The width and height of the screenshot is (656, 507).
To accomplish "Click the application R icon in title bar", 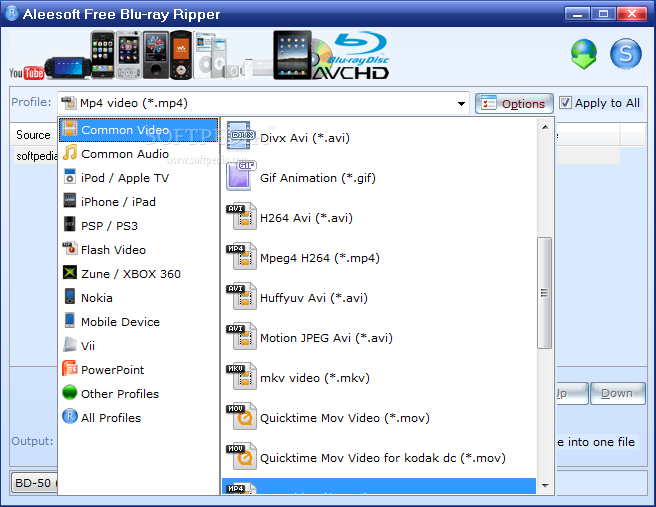I will click(12, 13).
